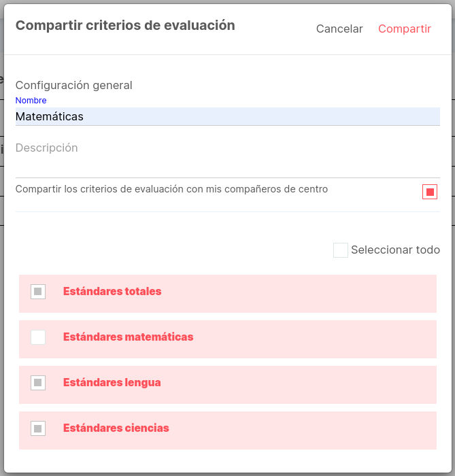Tick the Seleccionar todo checkbox
Image resolution: width=455 pixels, height=476 pixels.
(x=341, y=250)
